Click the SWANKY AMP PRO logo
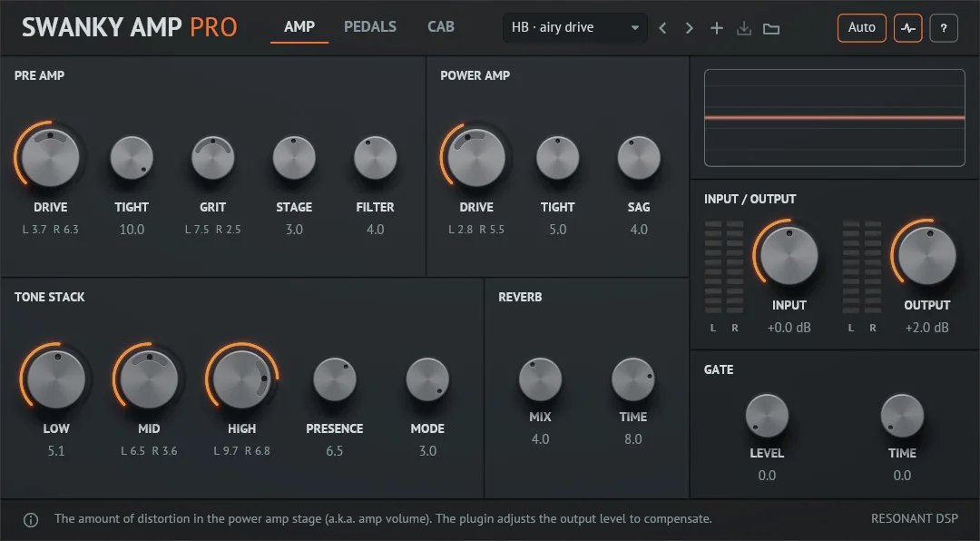980x541 pixels. (x=130, y=27)
